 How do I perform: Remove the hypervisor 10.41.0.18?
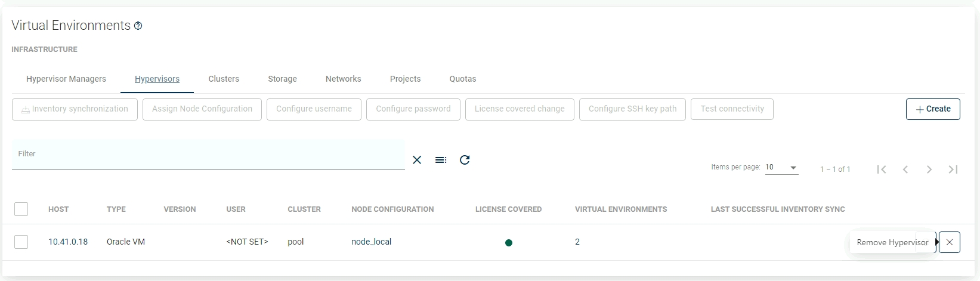coord(949,242)
